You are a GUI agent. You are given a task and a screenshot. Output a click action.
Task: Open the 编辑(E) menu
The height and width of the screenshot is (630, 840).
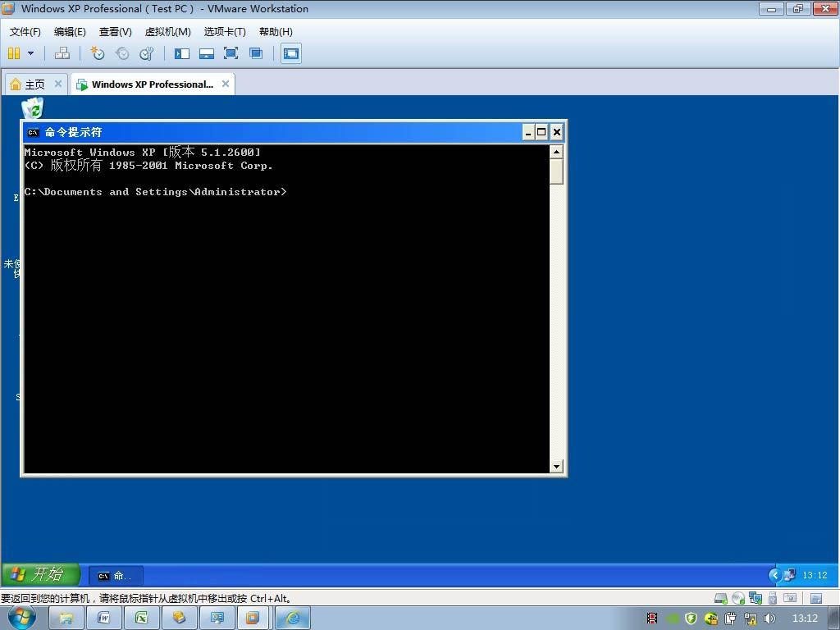pos(70,32)
